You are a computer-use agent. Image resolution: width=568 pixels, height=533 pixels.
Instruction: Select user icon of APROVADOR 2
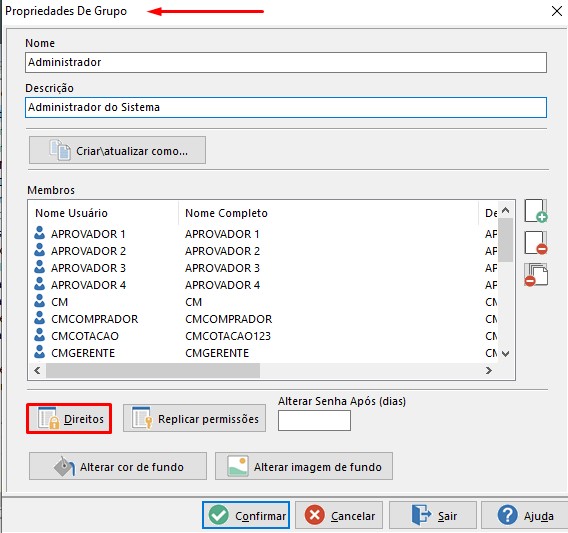click(39, 250)
